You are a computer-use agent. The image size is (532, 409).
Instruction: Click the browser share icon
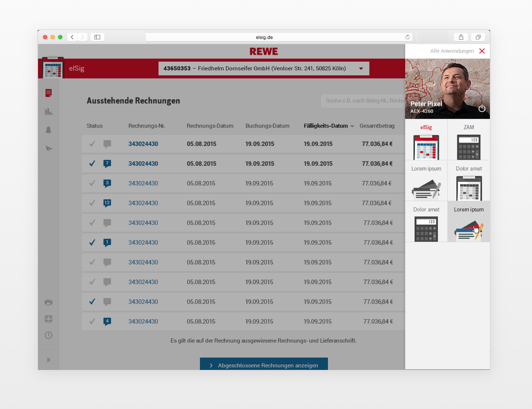(461, 37)
